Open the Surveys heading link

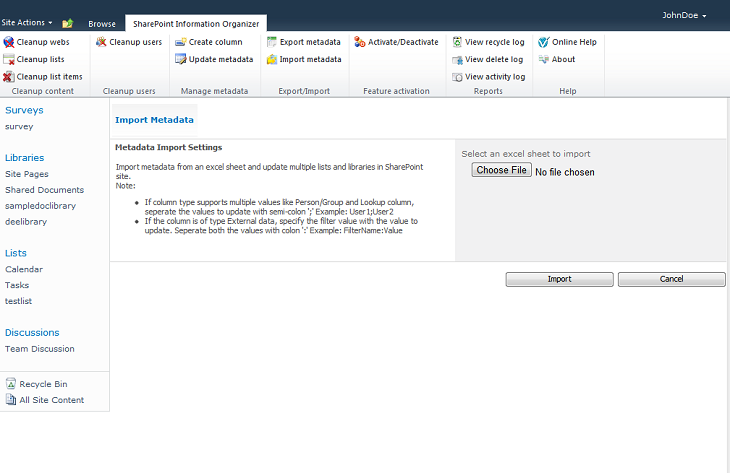[x=24, y=110]
